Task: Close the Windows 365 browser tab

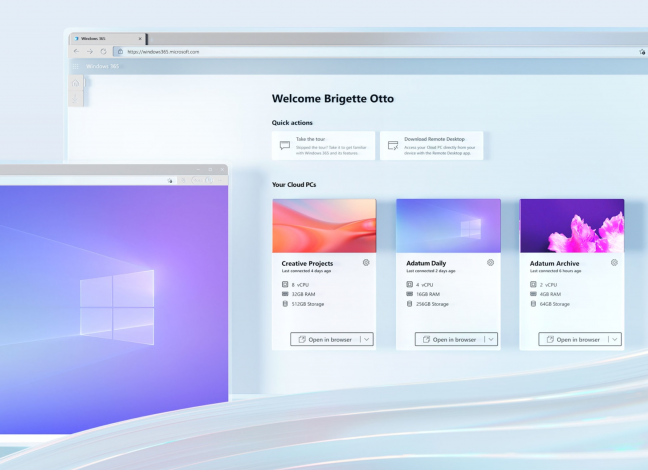Action: pyautogui.click(x=140, y=38)
